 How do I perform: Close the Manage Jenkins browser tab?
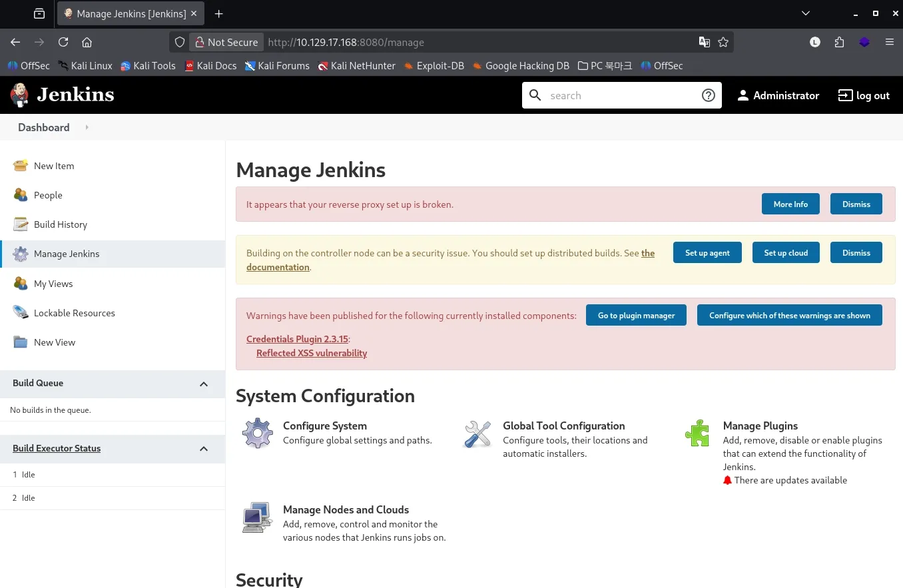click(x=194, y=13)
